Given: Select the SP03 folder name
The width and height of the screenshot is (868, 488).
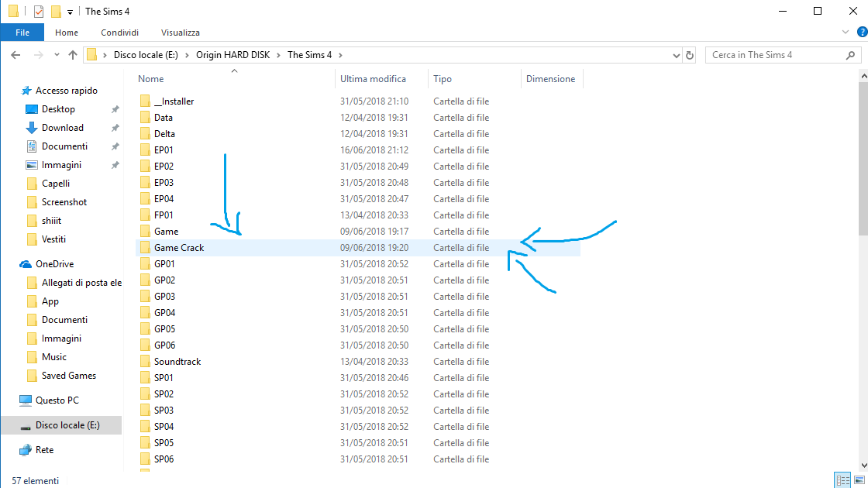Looking at the screenshot, I should tap(164, 410).
